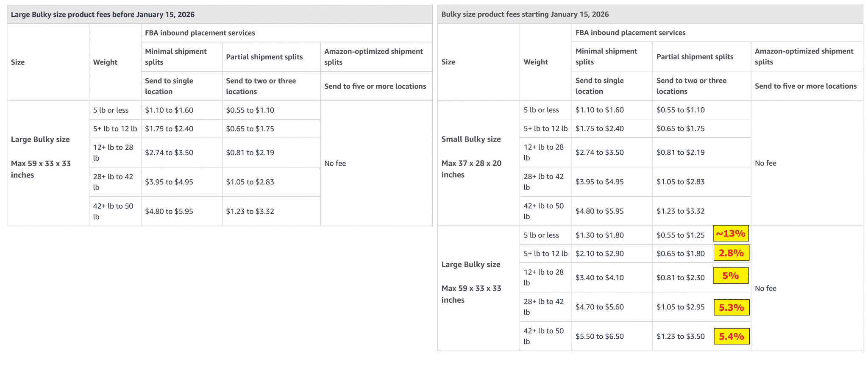Image resolution: width=868 pixels, height=365 pixels.
Task: Select the yellow 2.8% highlight label
Action: tap(731, 253)
